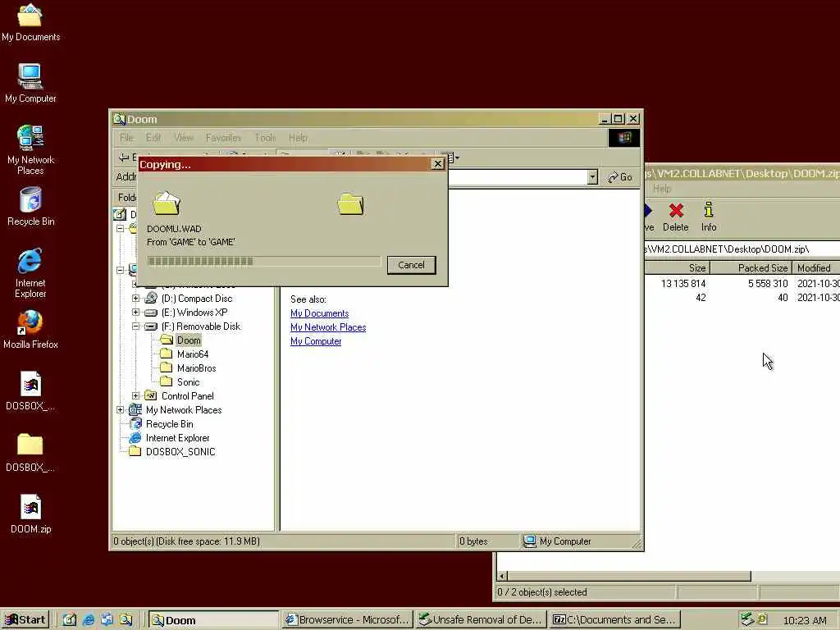Open the My Computer desktop icon
This screenshot has height=630, width=840.
[x=30, y=84]
